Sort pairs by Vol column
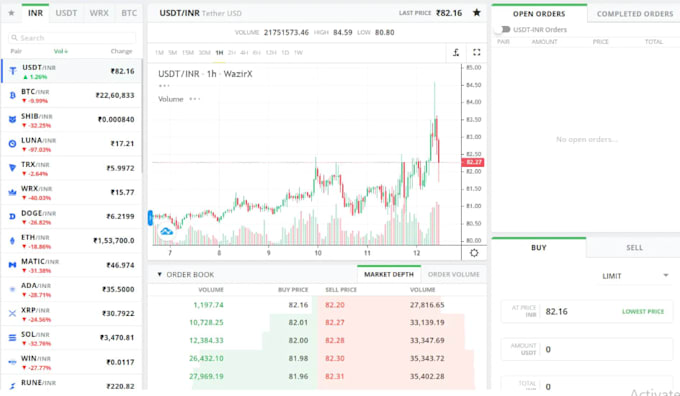The image size is (680, 396). pyautogui.click(x=61, y=51)
